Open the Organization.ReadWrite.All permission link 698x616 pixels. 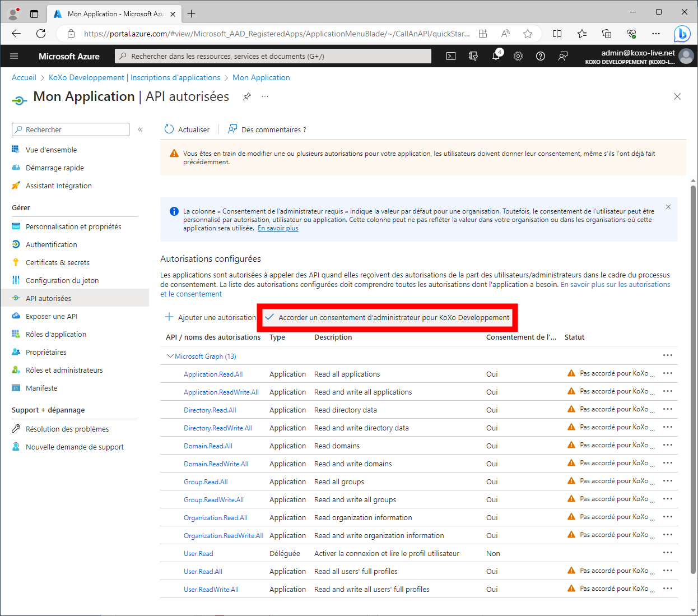(224, 535)
